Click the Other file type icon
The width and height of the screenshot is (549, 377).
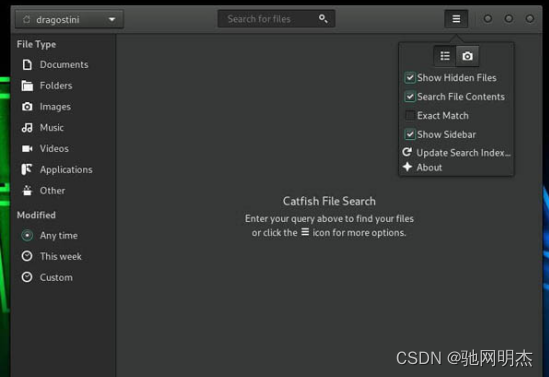click(x=27, y=190)
